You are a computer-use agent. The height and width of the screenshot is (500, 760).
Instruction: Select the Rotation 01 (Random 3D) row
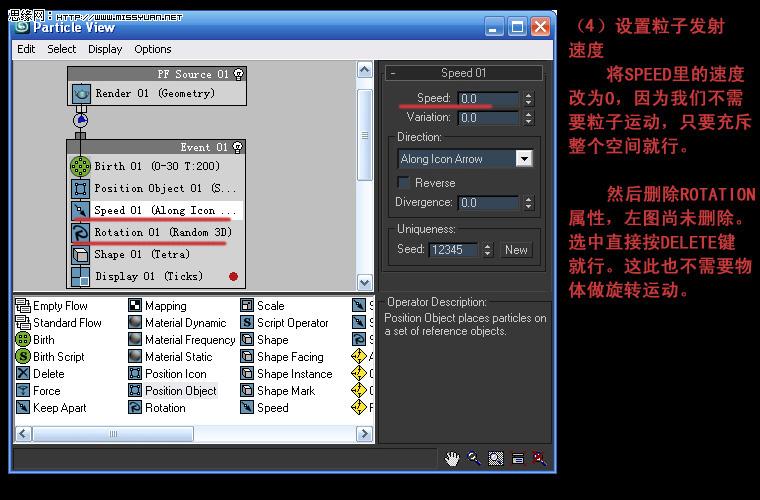[x=156, y=233]
